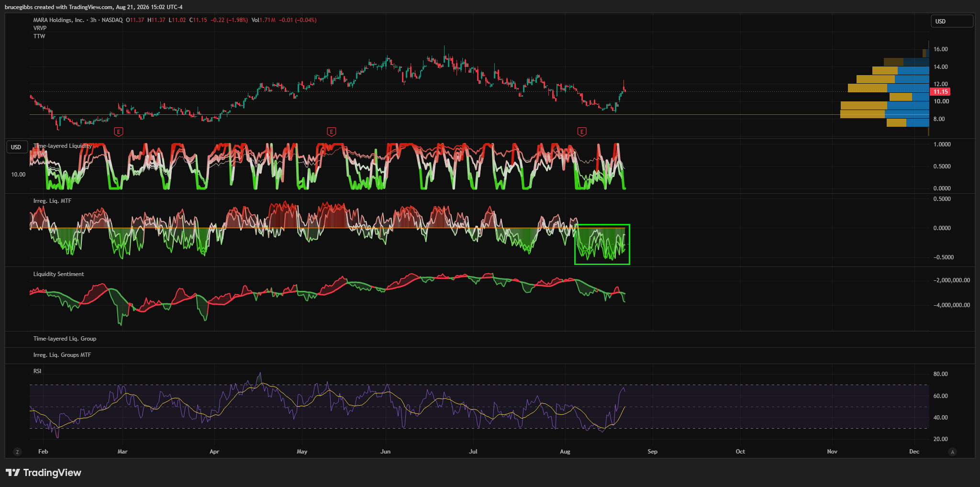Click the 12.00 price axis label

pos(940,84)
